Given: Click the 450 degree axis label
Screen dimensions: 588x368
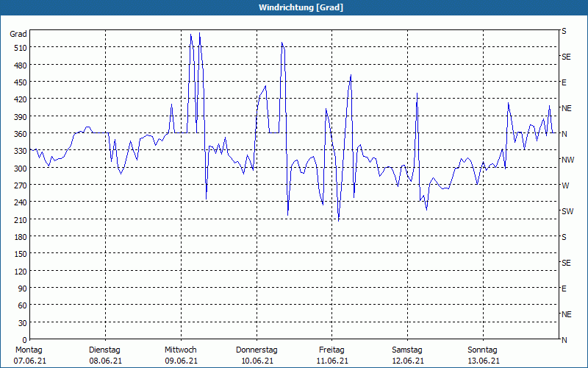Looking at the screenshot, I should click(x=21, y=82).
